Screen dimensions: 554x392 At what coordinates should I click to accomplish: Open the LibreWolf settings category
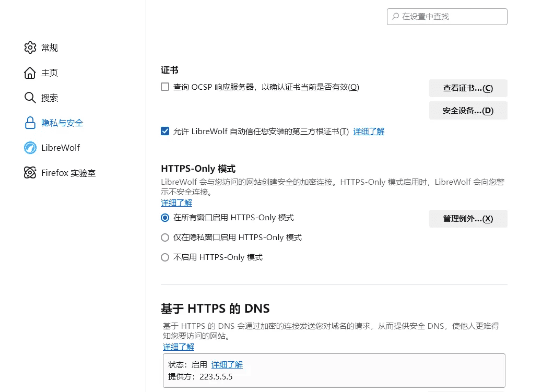click(x=61, y=148)
